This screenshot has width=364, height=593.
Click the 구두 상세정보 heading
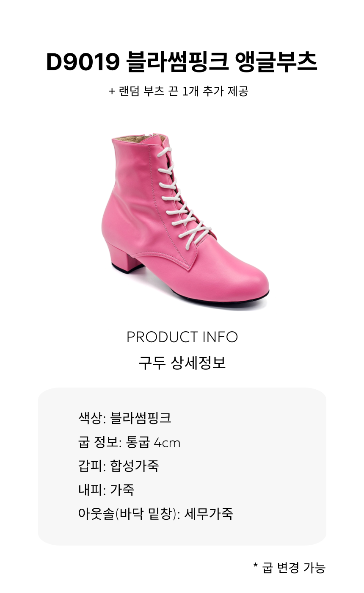coord(182,363)
